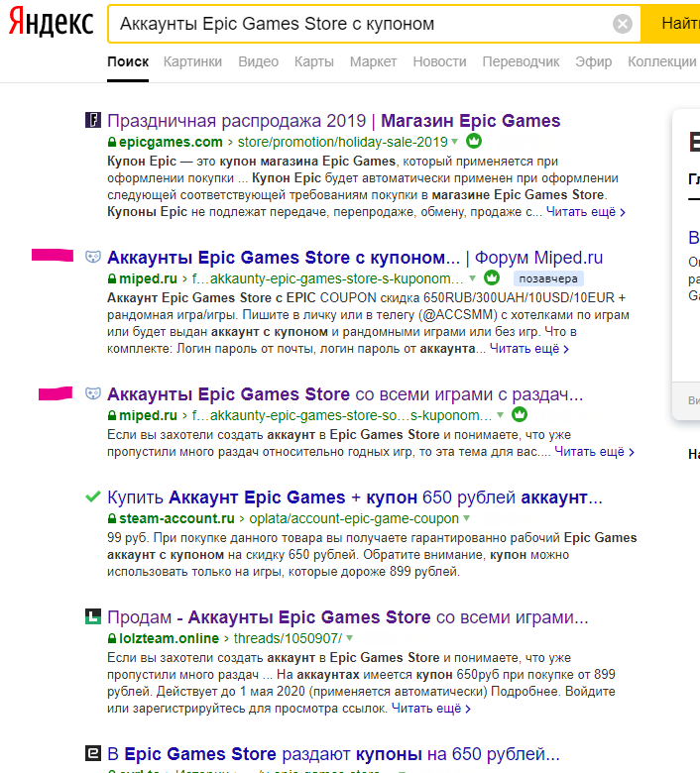Click Читать ещё in the EPIC COUPON snippet
The image size is (700, 773).
[x=529, y=349]
